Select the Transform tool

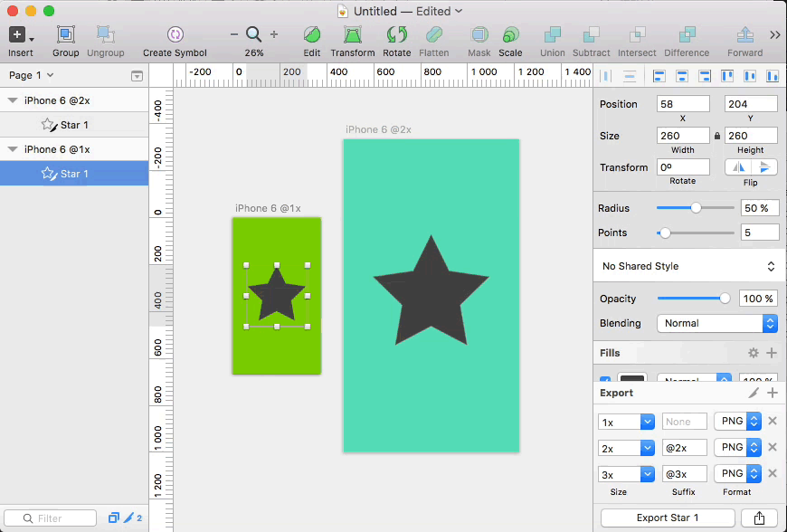(353, 35)
